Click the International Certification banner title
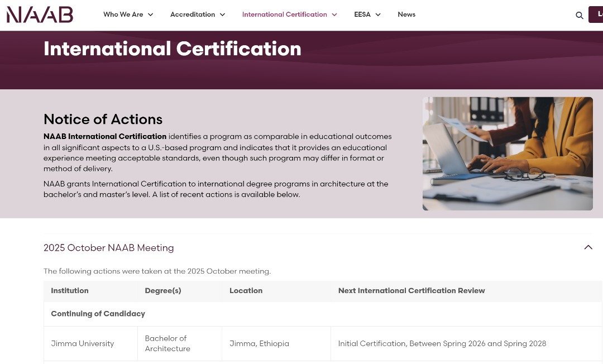This screenshot has height=364, width=603. 173,49
